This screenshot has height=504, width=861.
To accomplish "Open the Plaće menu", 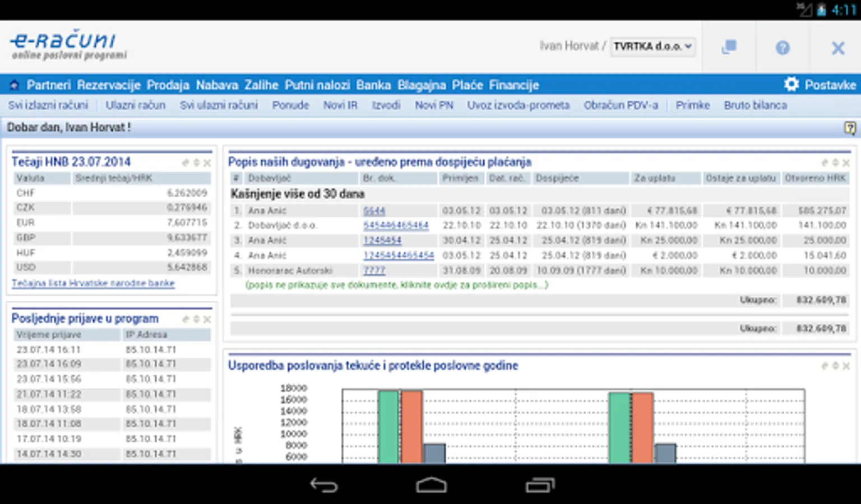I will [x=467, y=85].
